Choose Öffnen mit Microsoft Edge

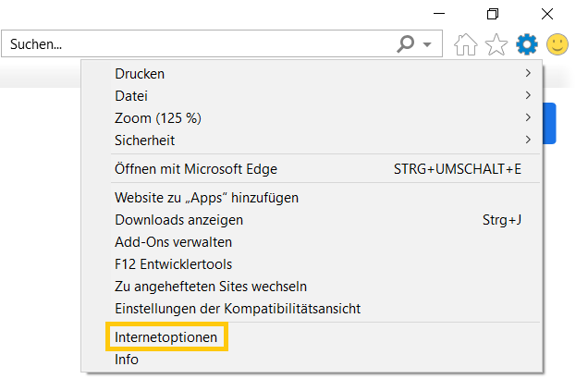[x=312, y=169]
